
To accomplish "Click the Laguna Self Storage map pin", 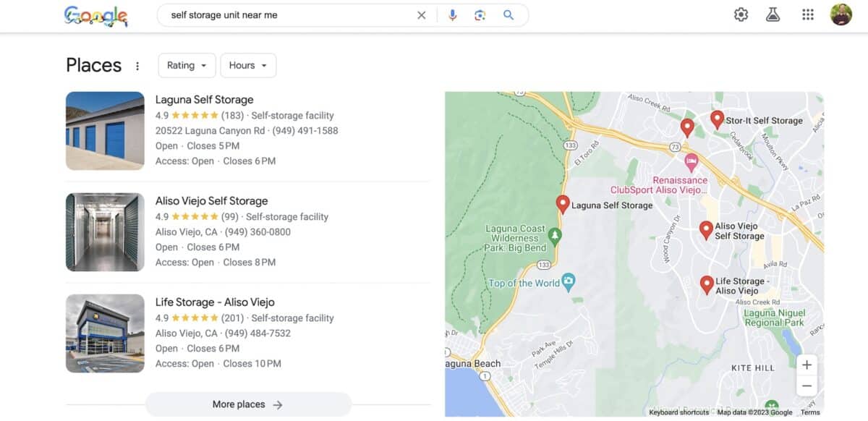I will coord(562,203).
